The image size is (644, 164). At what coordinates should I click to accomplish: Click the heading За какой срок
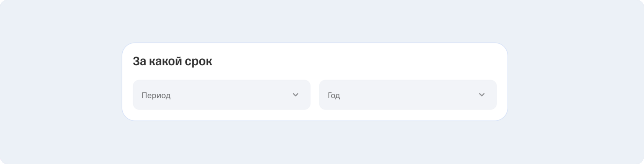[x=172, y=61]
